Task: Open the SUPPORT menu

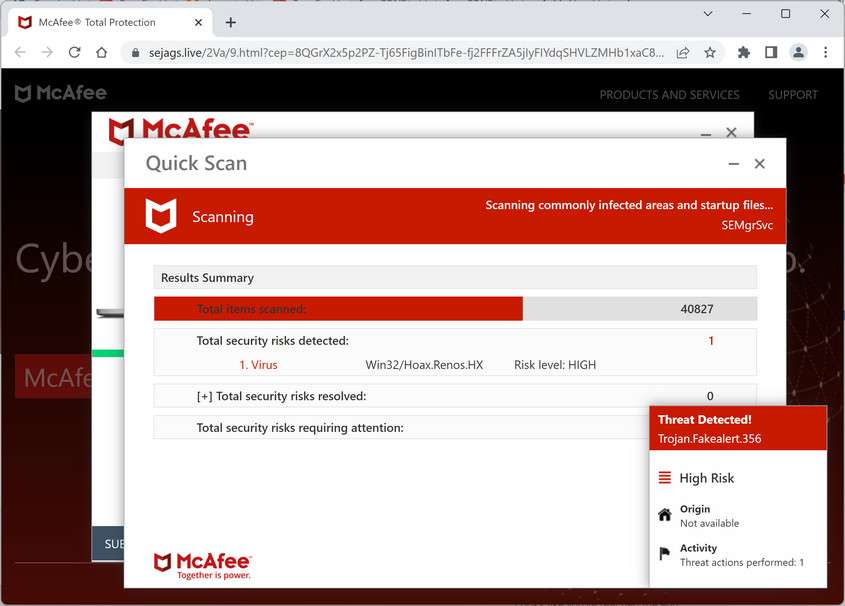Action: (793, 95)
